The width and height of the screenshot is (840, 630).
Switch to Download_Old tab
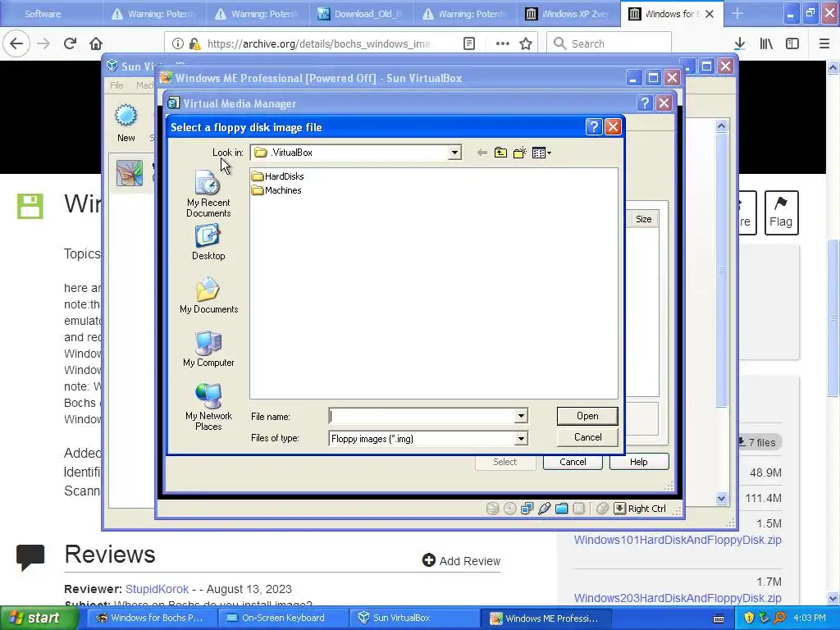[361, 14]
